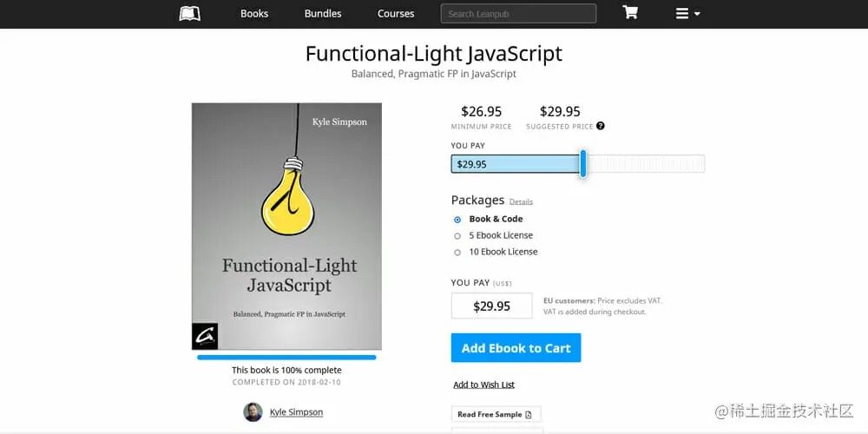Click the unfilled part of price slider
The image size is (868, 434).
pos(646,164)
